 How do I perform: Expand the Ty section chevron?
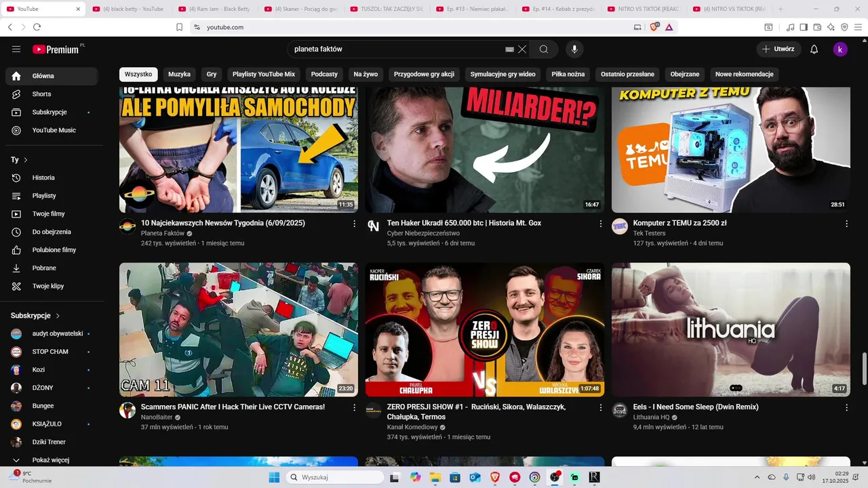click(26, 160)
